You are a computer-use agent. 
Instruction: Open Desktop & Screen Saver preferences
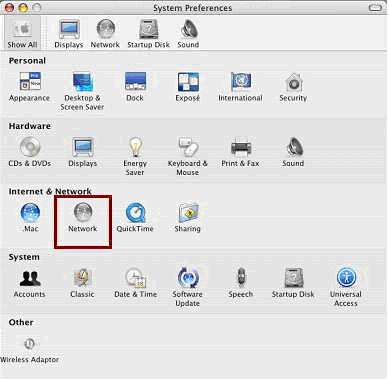[82, 91]
